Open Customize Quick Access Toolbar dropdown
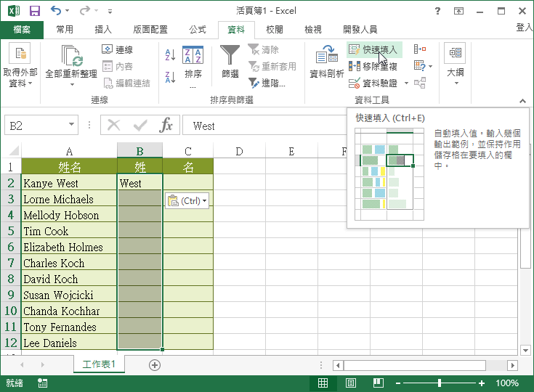 110,11
